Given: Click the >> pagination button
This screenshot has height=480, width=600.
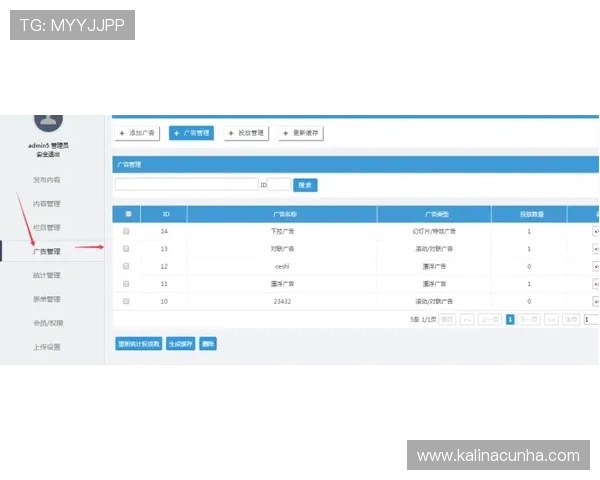Looking at the screenshot, I should [x=551, y=319].
